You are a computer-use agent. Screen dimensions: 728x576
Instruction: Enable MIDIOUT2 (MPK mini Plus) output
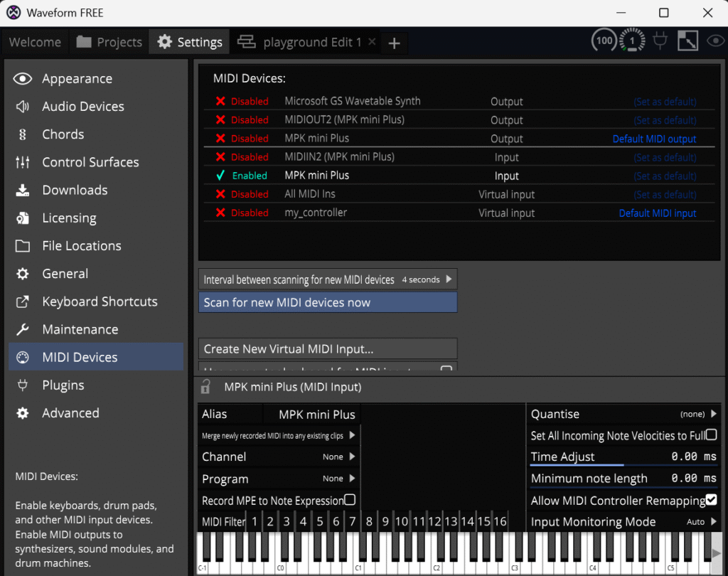click(x=242, y=120)
